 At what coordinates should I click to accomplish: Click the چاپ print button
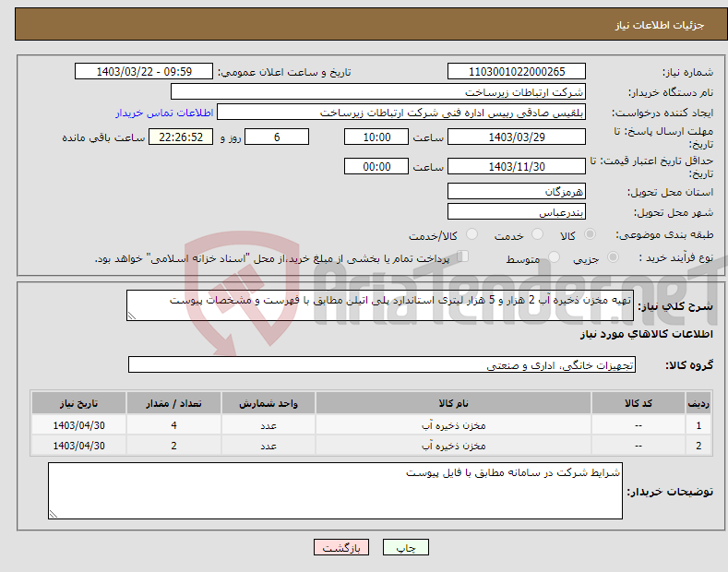[x=406, y=547]
